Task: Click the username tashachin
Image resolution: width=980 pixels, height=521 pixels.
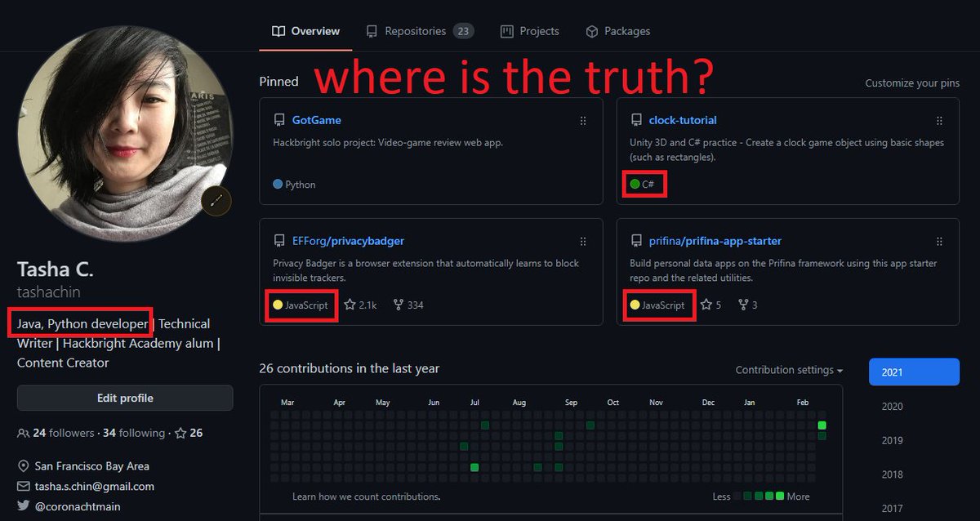Action: coord(49,292)
